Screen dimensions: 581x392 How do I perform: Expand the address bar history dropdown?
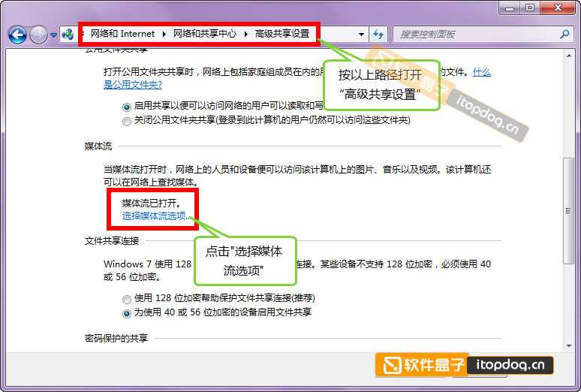click(361, 35)
